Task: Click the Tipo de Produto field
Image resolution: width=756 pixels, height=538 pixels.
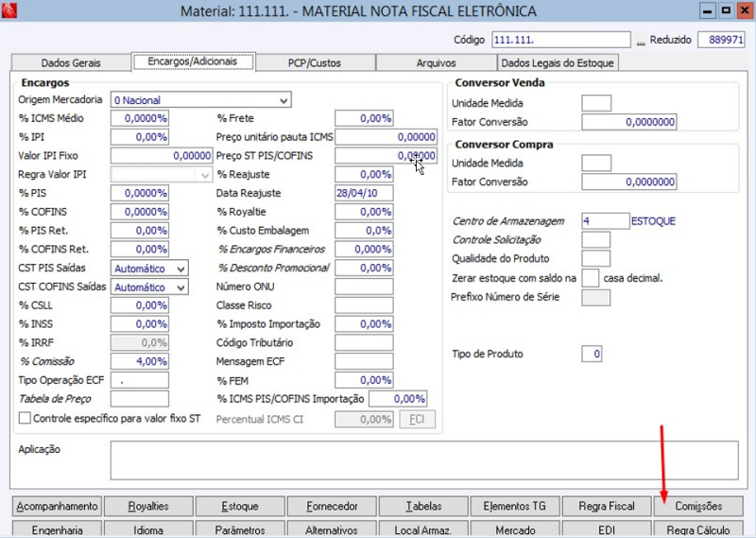Action: click(592, 354)
